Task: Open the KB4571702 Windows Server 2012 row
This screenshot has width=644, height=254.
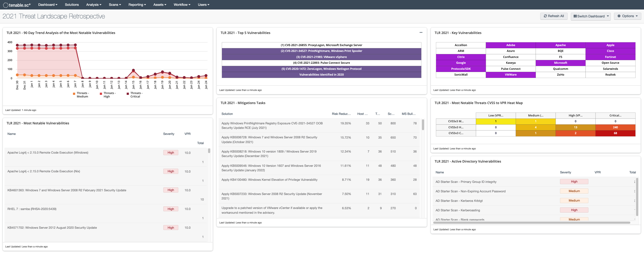Action: [x=106, y=232]
